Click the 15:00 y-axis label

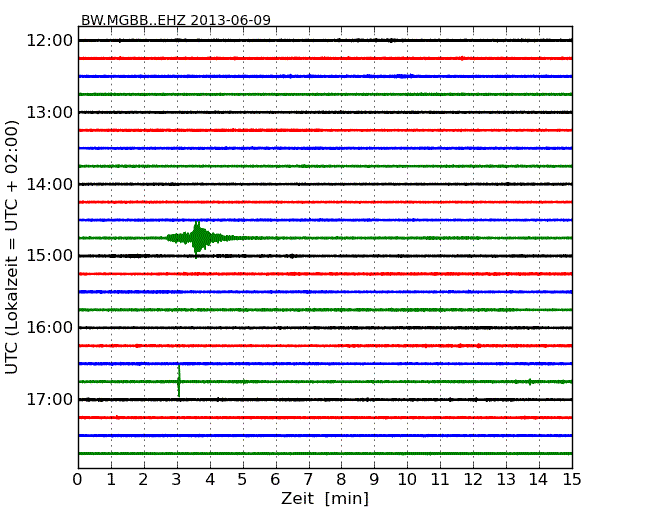tap(50, 255)
